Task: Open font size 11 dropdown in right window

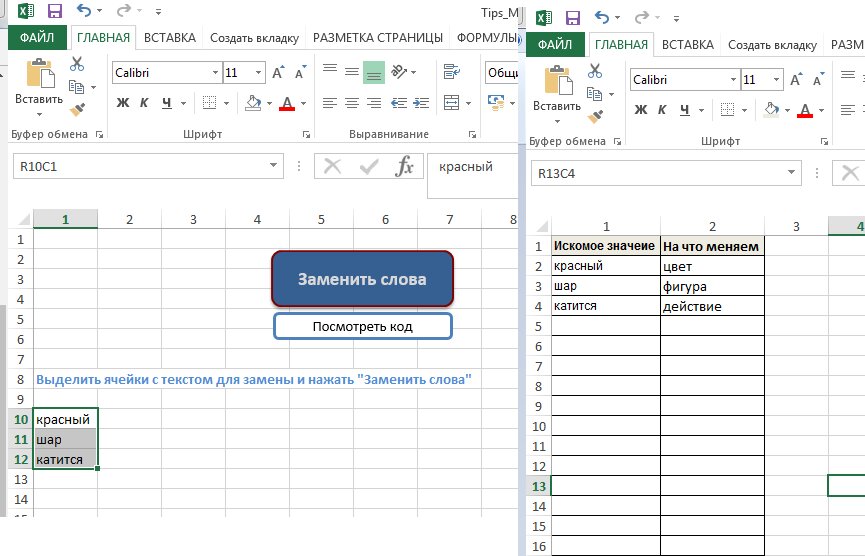Action: coord(776,80)
